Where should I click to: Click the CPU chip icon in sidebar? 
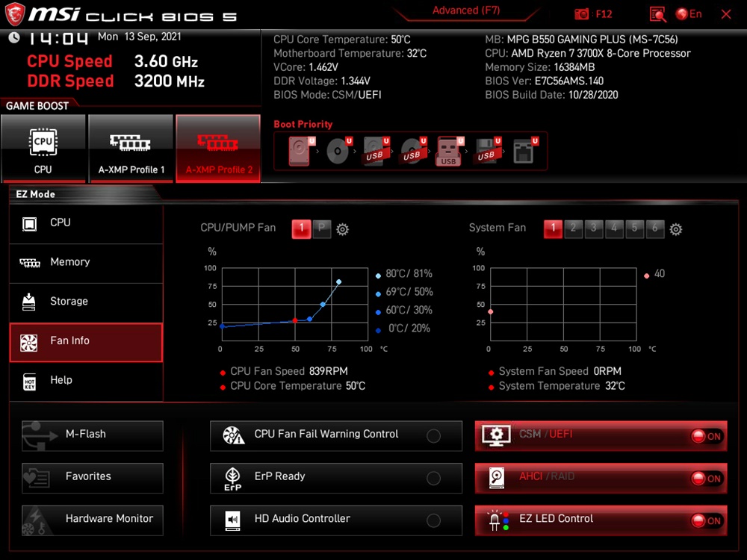[30, 224]
